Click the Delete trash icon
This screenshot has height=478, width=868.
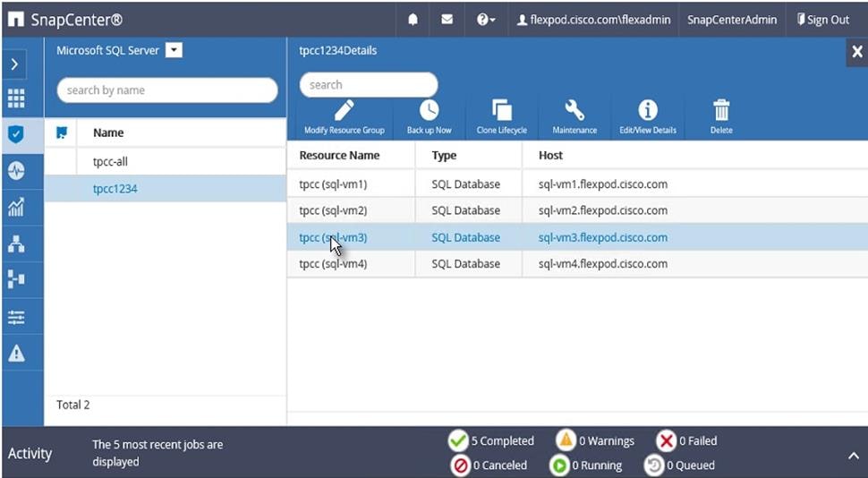pyautogui.click(x=721, y=117)
